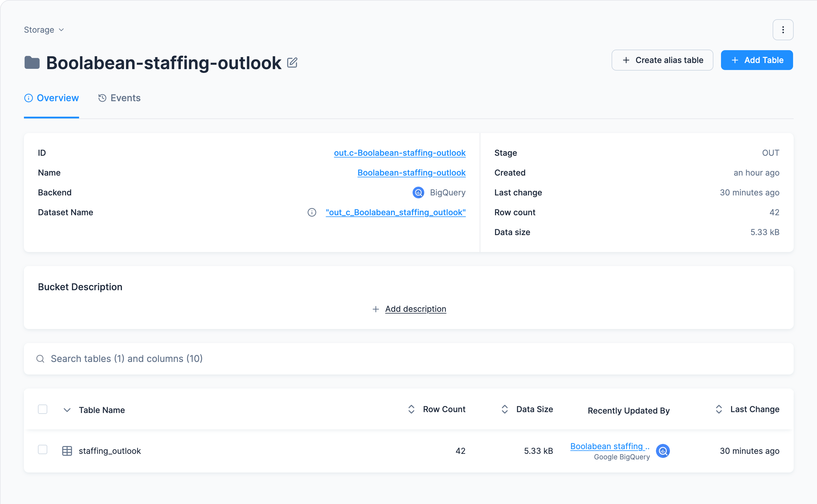The height and width of the screenshot is (504, 817).
Task: Click the out_c_Boolabean_staffing_outlook dataset link
Action: 395,212
